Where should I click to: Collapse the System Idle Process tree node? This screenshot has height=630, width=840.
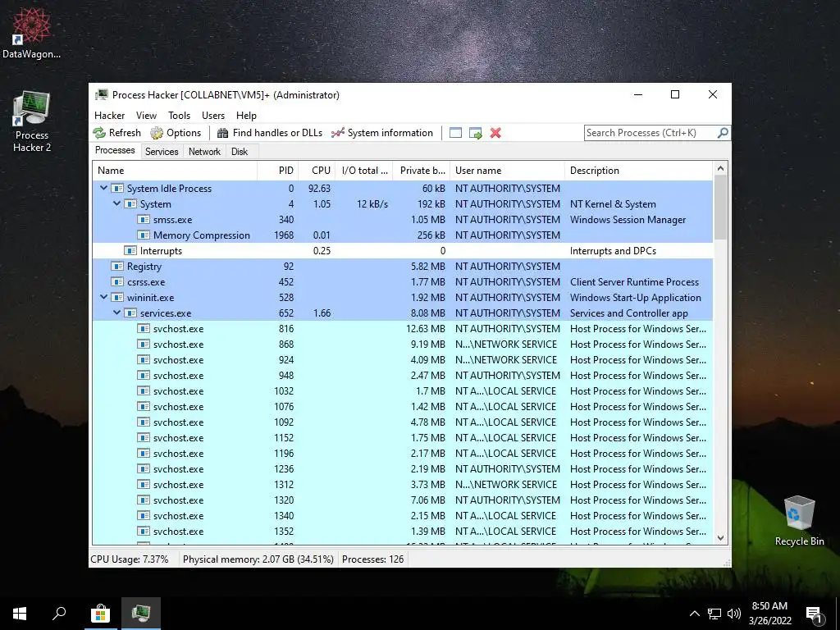point(104,188)
